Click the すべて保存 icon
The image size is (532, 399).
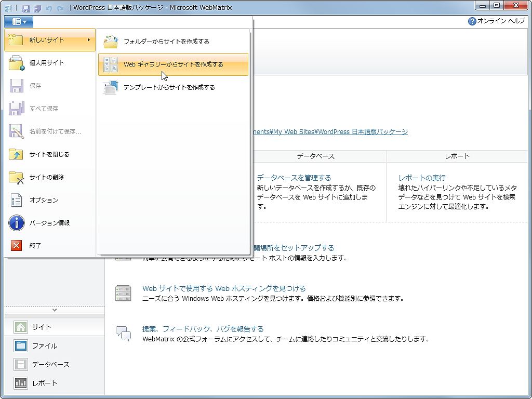pos(16,109)
